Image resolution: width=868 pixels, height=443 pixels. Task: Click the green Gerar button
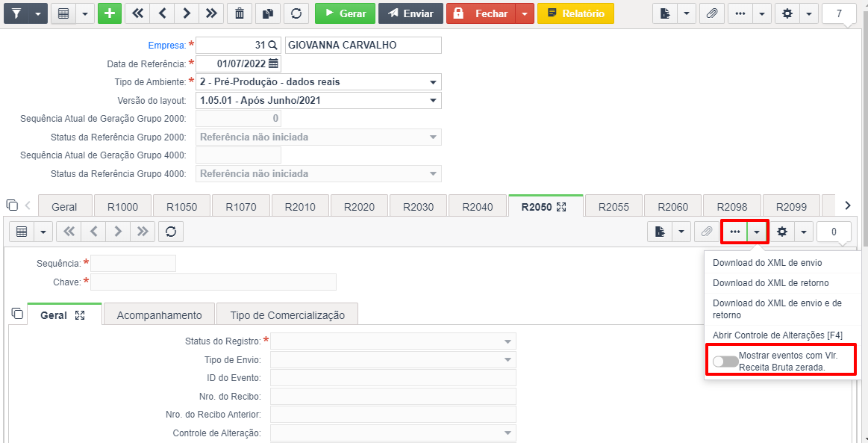pos(345,14)
